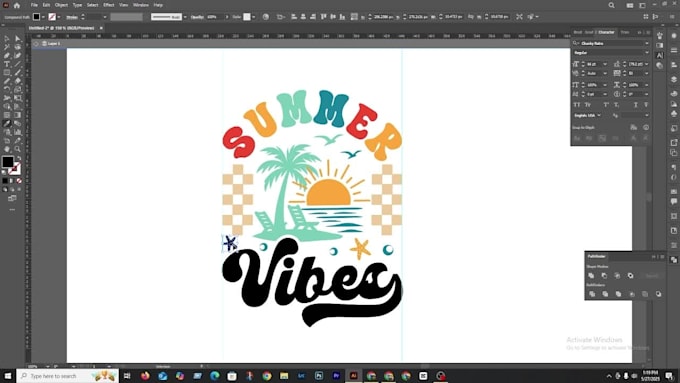Select the Gradient tool
This screenshot has height=383, width=680.
click(17, 115)
